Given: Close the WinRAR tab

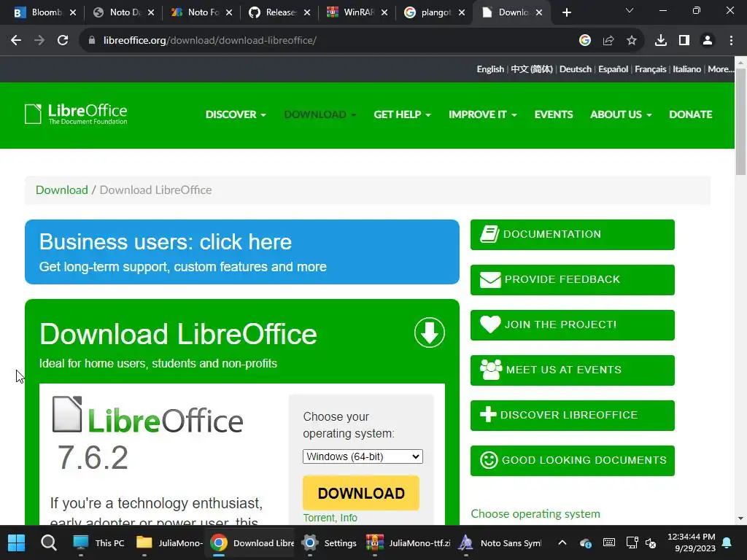Looking at the screenshot, I should pos(384,13).
